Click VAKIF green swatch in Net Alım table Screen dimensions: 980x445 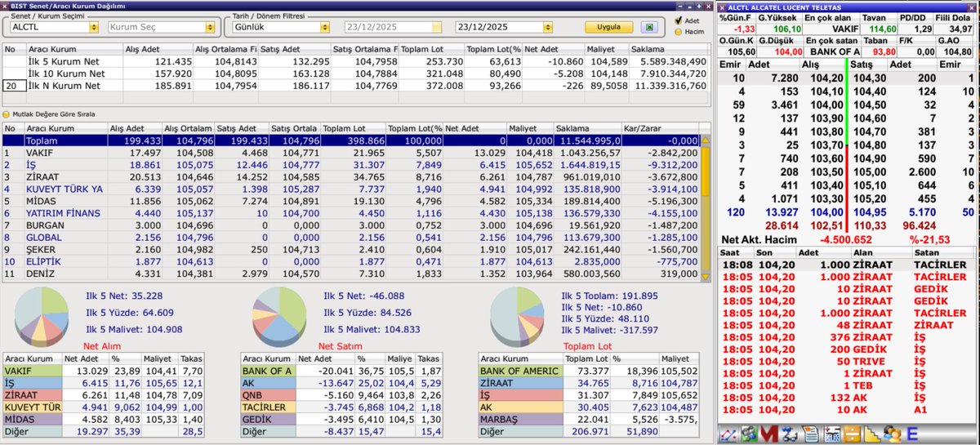tap(31, 371)
